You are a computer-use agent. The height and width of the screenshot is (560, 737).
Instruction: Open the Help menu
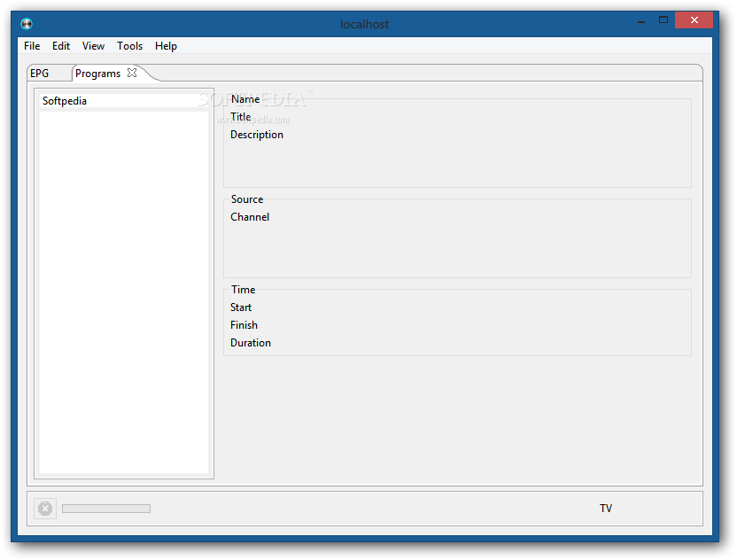[x=166, y=46]
